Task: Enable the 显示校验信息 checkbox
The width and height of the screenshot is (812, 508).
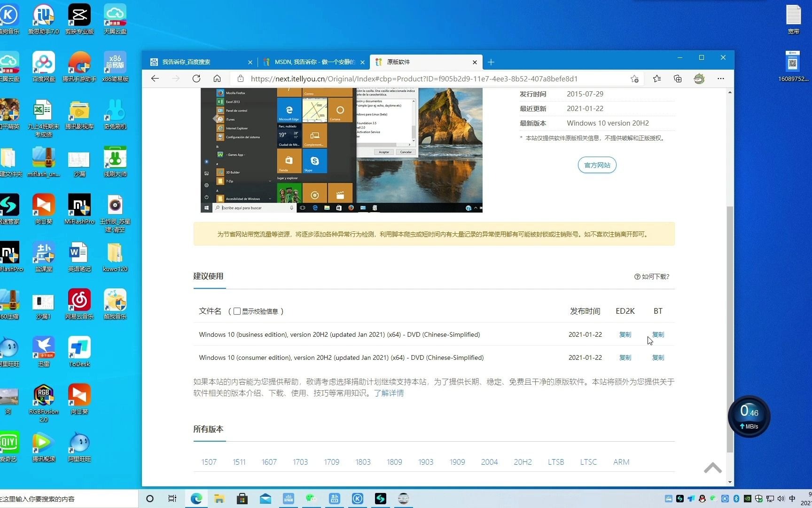Action: 237,311
